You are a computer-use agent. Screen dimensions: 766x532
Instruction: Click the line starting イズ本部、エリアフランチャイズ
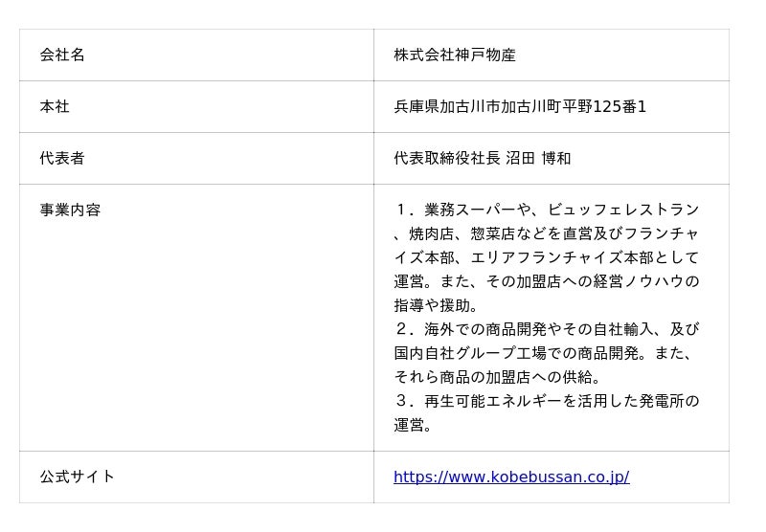(547, 257)
